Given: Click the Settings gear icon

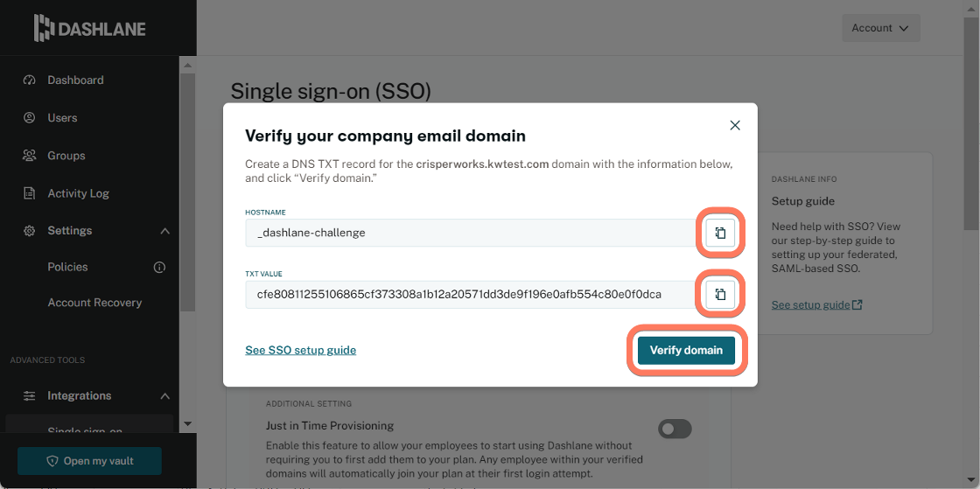Looking at the screenshot, I should (29, 231).
